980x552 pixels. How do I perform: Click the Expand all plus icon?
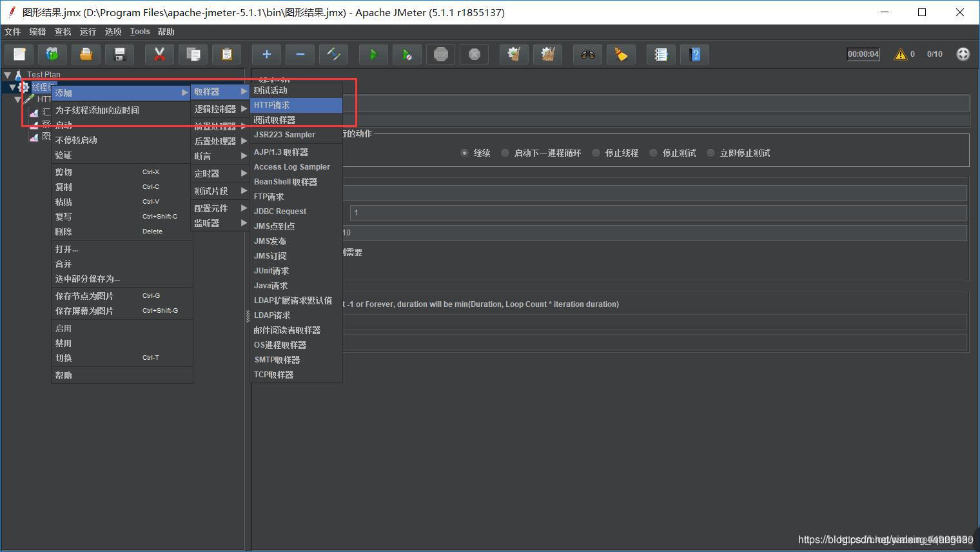(266, 54)
